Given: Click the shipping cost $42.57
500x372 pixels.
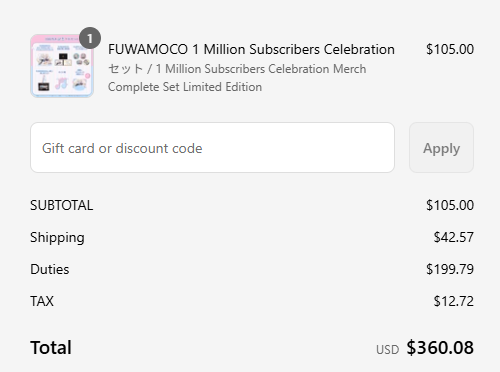Looking at the screenshot, I should point(453,237).
